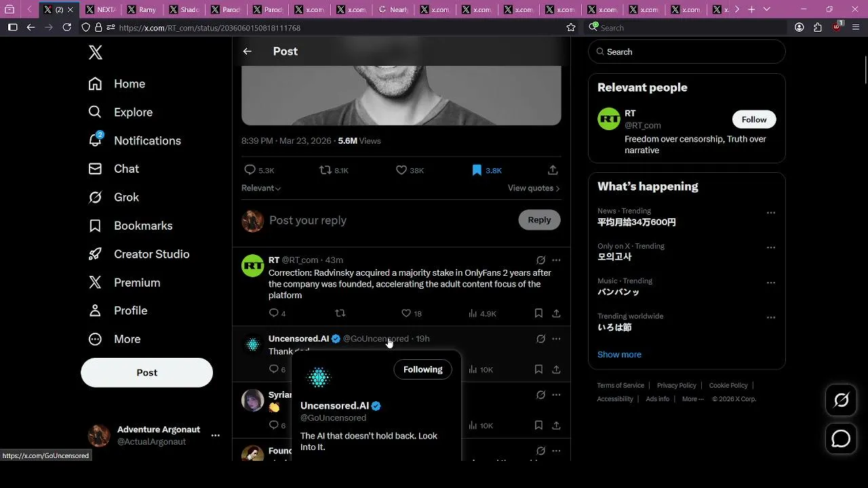The width and height of the screenshot is (868, 488).
Task: Open account menu dots beside Adventure Argonaut
Action: pos(216,435)
